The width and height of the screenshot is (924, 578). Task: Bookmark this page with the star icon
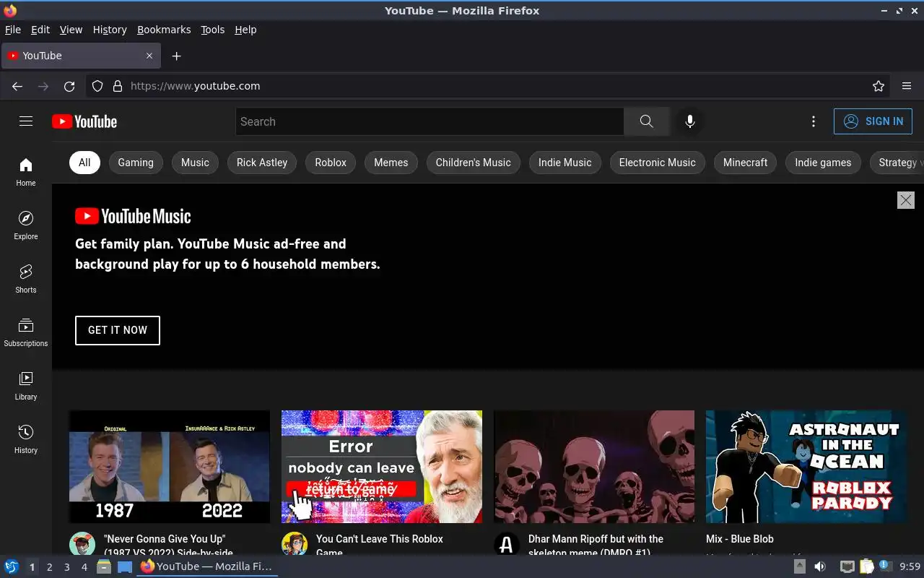tap(879, 86)
